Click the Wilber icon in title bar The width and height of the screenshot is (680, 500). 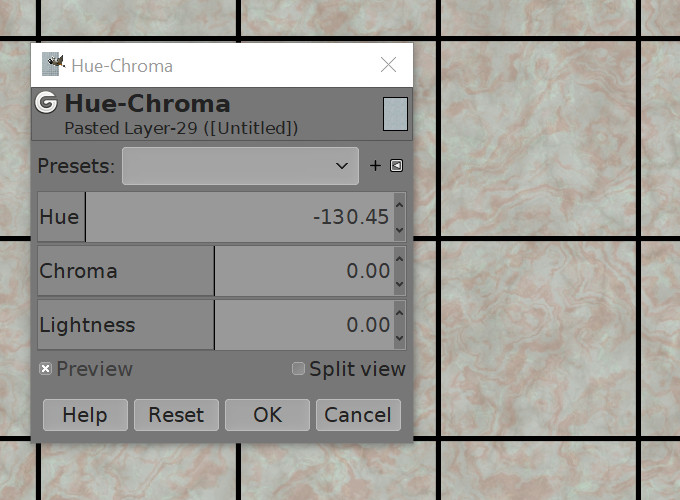pyautogui.click(x=54, y=66)
